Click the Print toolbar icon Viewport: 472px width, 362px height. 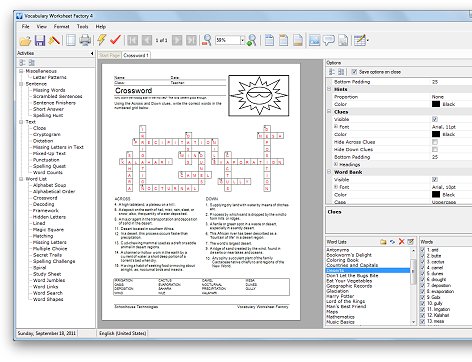[x=85, y=40]
